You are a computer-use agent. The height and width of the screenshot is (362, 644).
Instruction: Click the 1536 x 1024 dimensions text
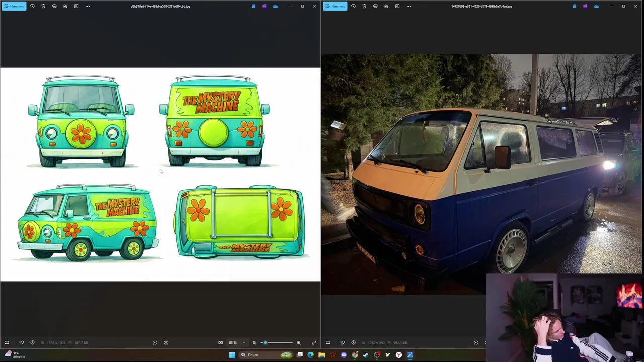pyautogui.click(x=56, y=343)
